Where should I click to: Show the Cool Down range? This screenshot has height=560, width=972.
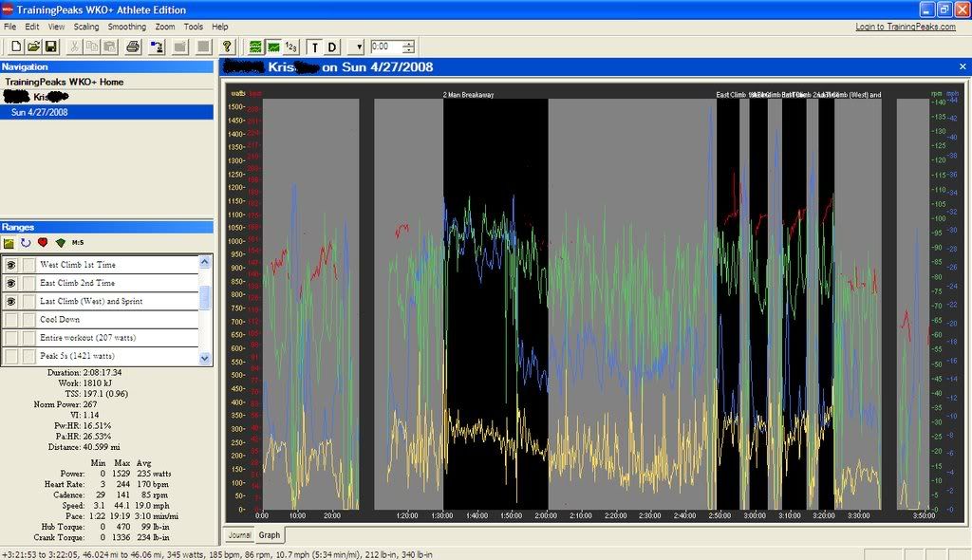(x=11, y=320)
